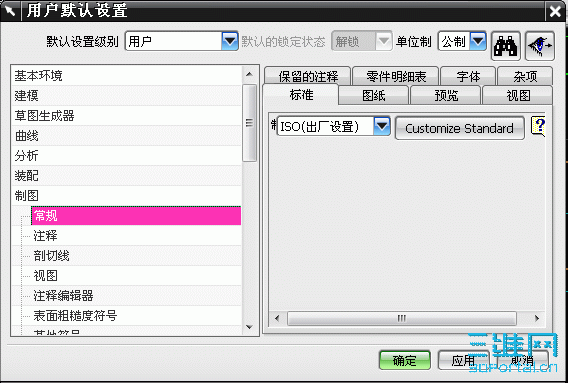Click the category list vertical scrollbar thumb
Screen dimensions: 568x383
(249, 122)
